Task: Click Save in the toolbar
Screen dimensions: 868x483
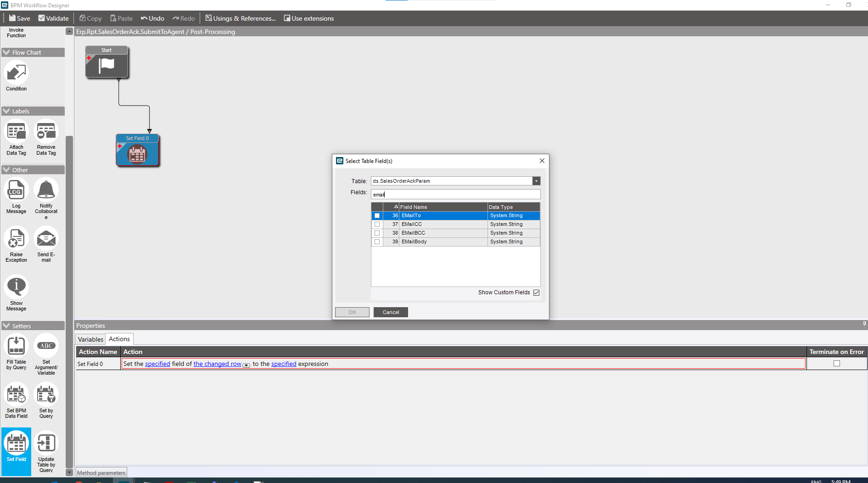Action: point(20,18)
